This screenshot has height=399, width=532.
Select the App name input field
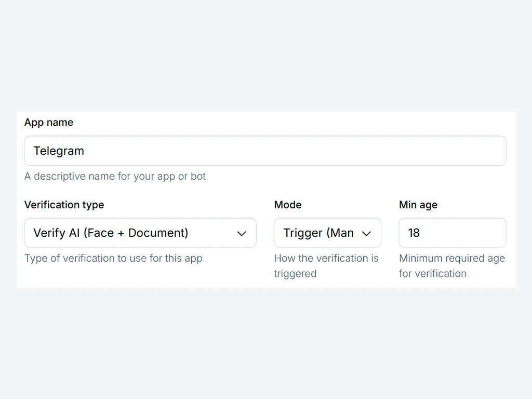(x=265, y=151)
